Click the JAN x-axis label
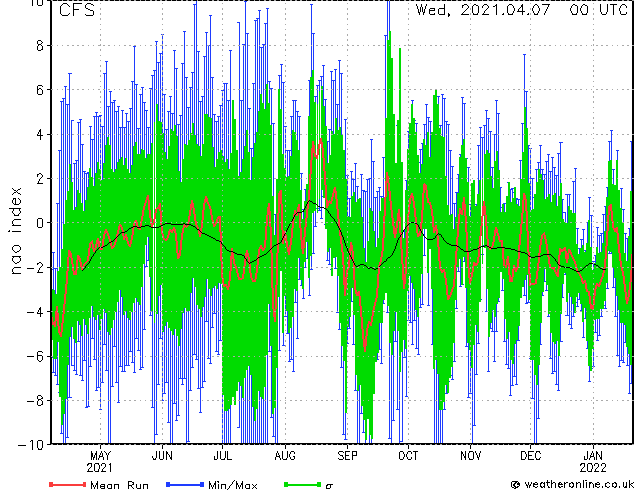The image size is (634, 490). (x=593, y=456)
